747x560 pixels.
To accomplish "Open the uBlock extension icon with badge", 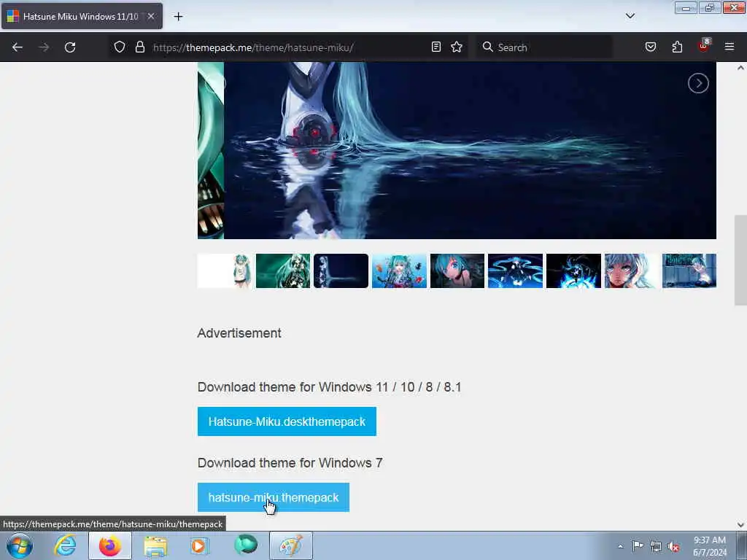I will click(704, 46).
